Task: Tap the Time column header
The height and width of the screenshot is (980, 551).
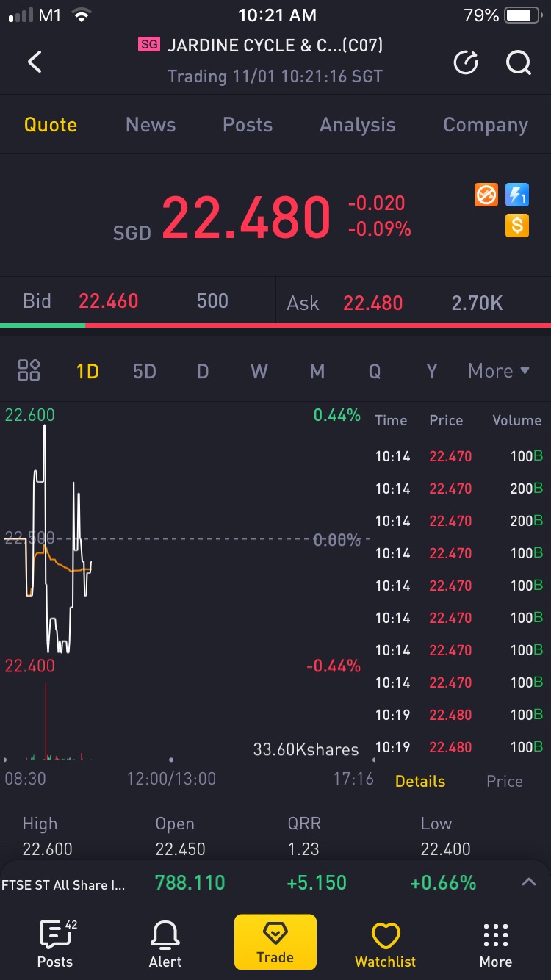Action: 391,420
